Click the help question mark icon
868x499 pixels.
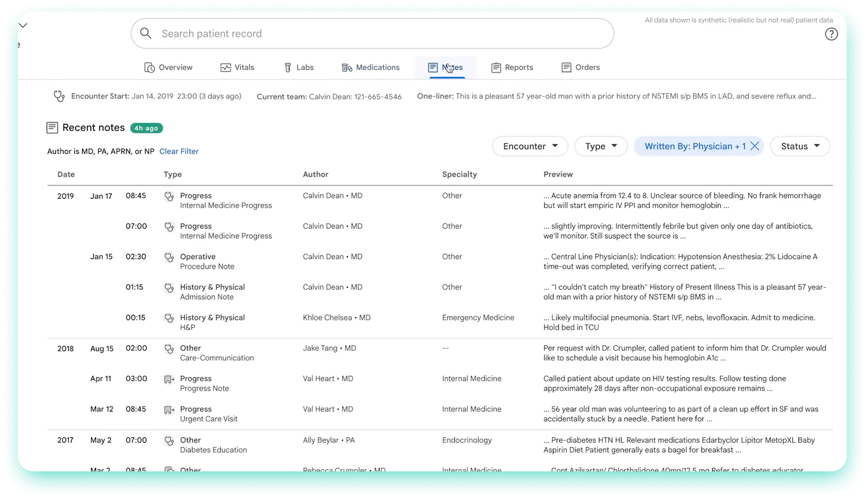coord(831,34)
